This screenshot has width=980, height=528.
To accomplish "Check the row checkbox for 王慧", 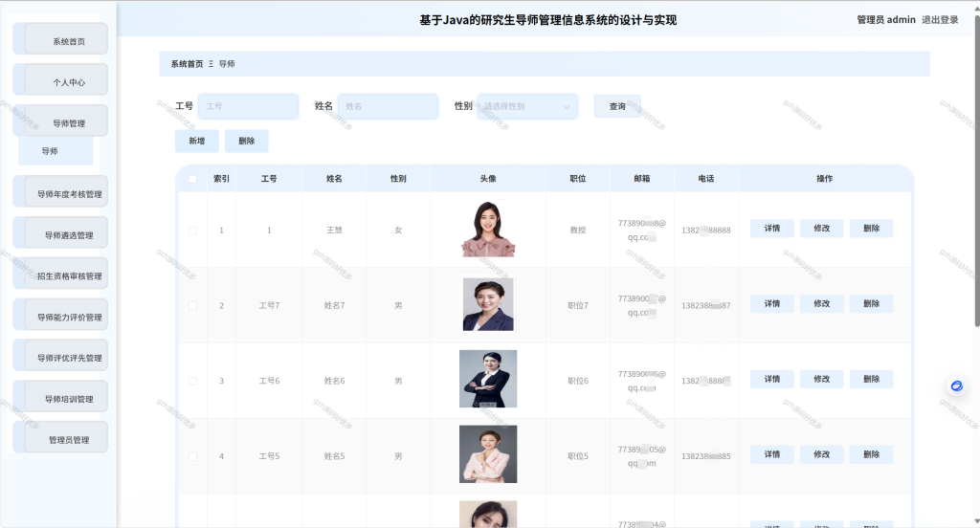I will (192, 231).
